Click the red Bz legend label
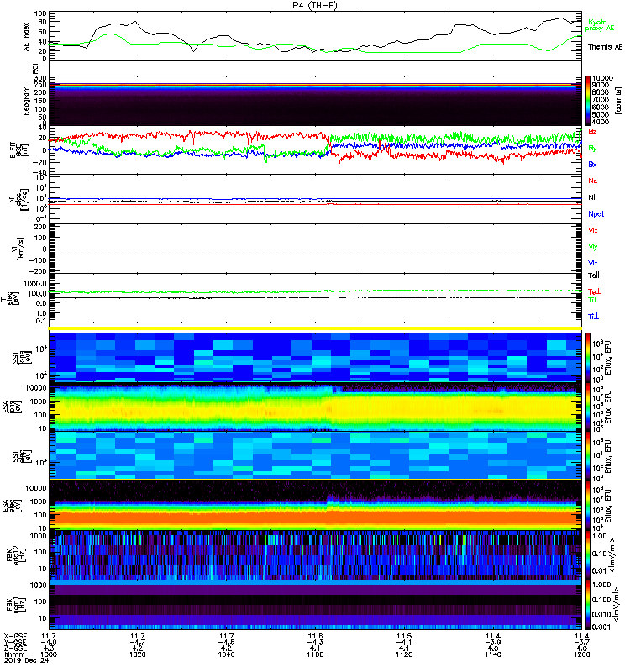Viewport: 630px width, 672px height. pos(592,131)
